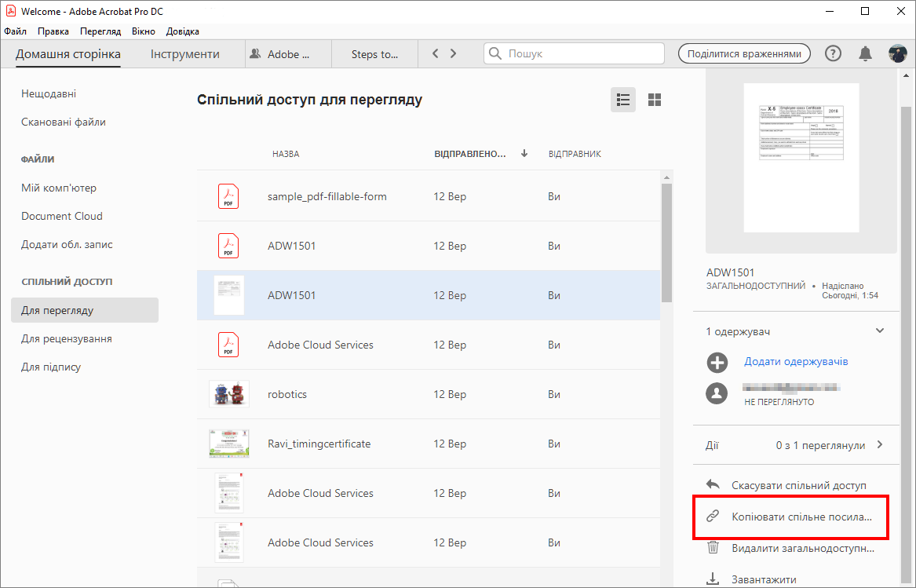Switch to grid thumbnail view icon
Screen dimensions: 916x588
655,100
